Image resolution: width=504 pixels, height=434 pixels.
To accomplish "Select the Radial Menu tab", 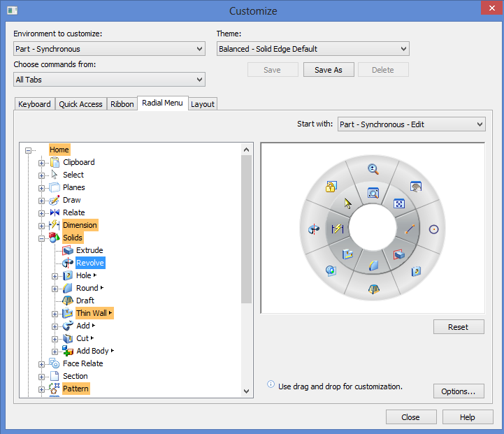I will 163,103.
